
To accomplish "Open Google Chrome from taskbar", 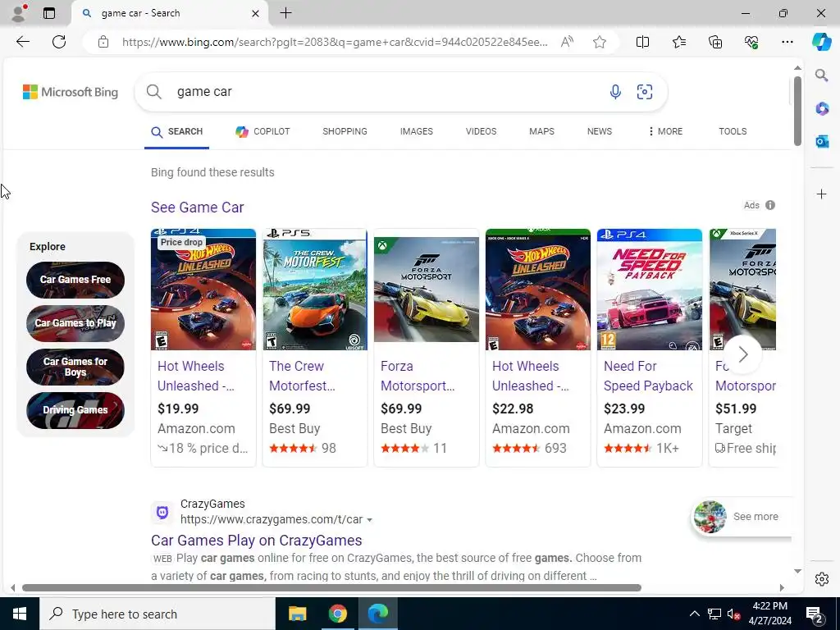I will tap(337, 614).
